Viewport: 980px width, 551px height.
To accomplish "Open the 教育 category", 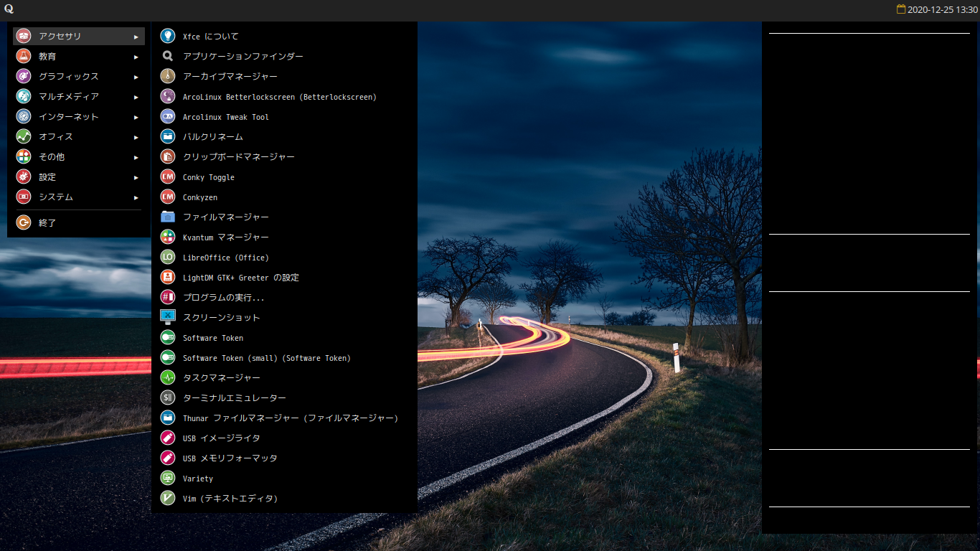I will pos(79,56).
